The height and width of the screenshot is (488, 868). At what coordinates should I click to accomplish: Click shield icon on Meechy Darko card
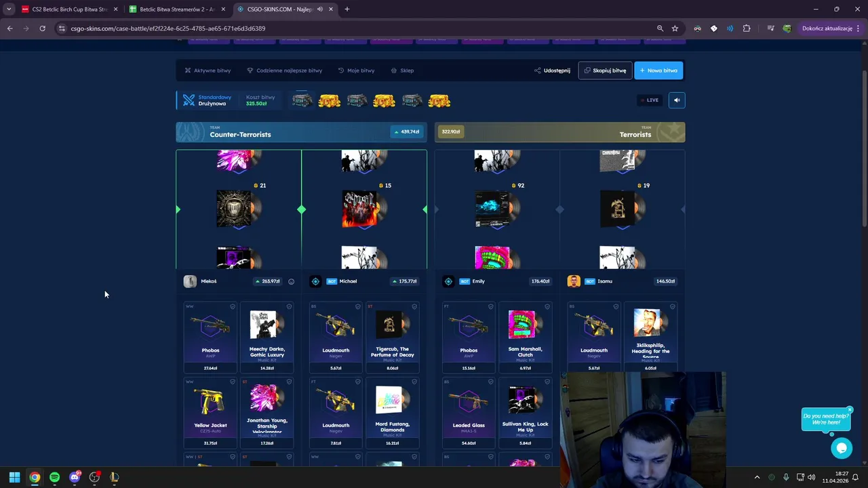(x=289, y=307)
